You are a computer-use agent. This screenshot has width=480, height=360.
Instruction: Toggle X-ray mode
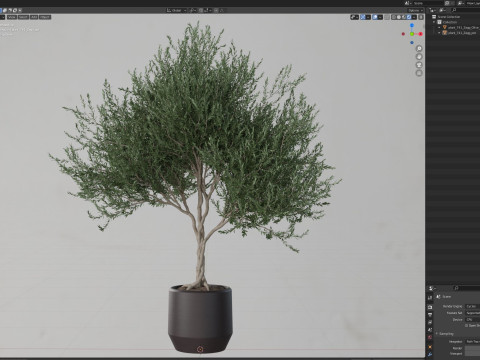tap(387, 17)
